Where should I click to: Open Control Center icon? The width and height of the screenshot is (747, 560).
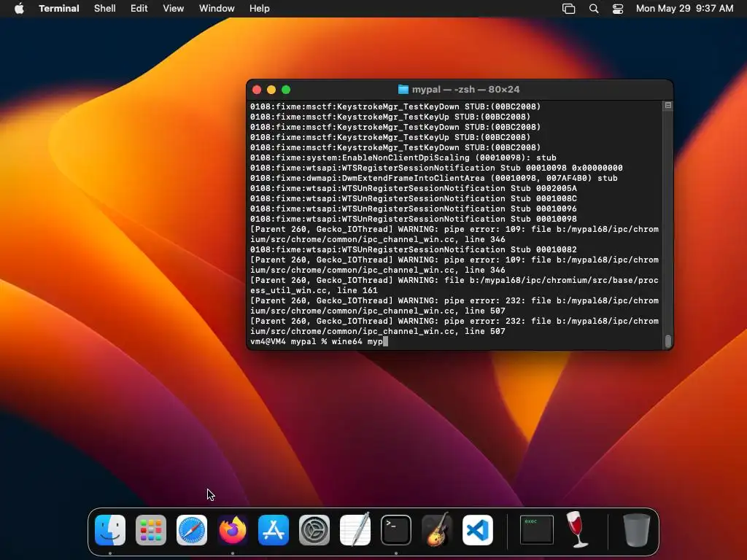[618, 9]
